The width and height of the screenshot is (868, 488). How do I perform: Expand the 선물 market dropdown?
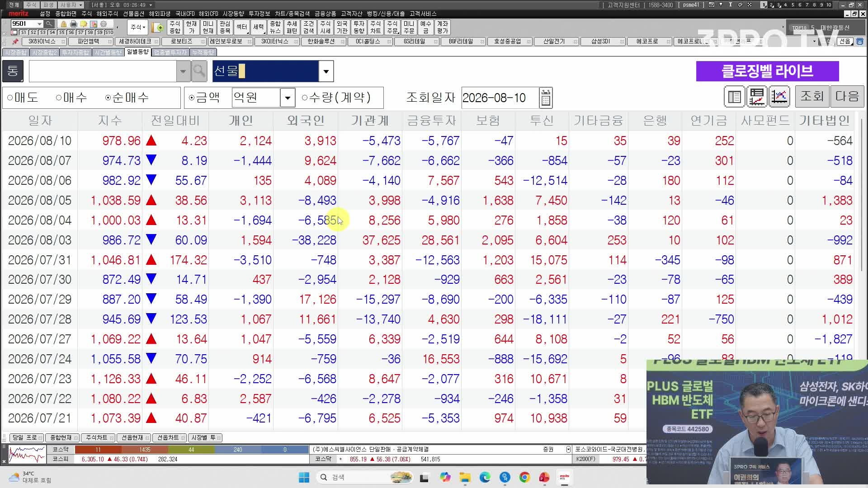pyautogui.click(x=326, y=71)
